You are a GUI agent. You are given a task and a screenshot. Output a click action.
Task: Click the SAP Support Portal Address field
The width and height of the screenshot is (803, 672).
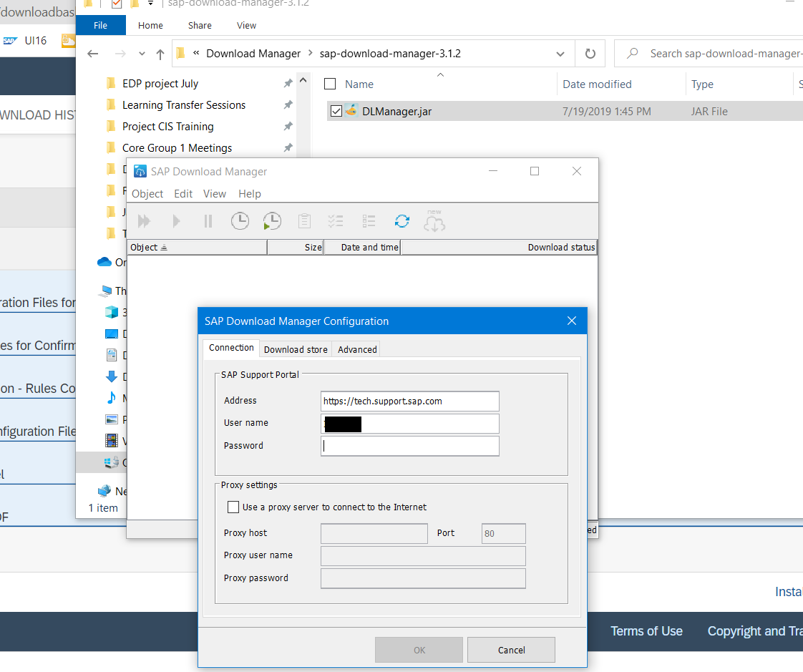tap(409, 401)
